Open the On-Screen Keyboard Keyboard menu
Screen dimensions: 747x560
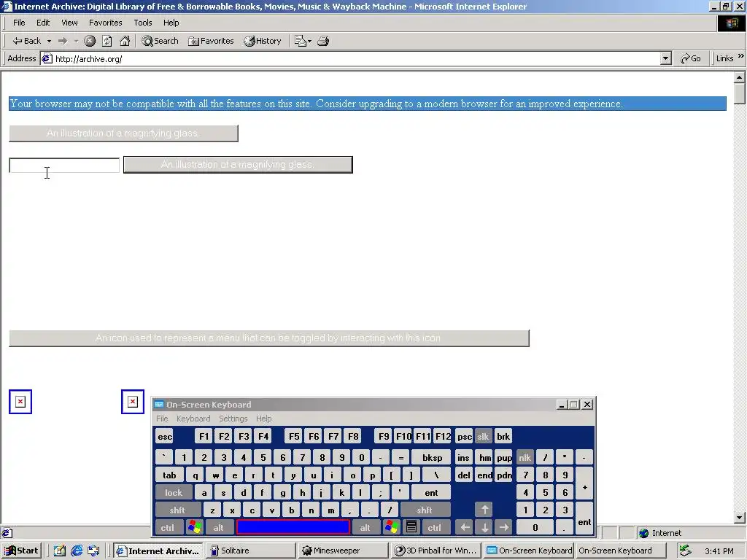193,419
